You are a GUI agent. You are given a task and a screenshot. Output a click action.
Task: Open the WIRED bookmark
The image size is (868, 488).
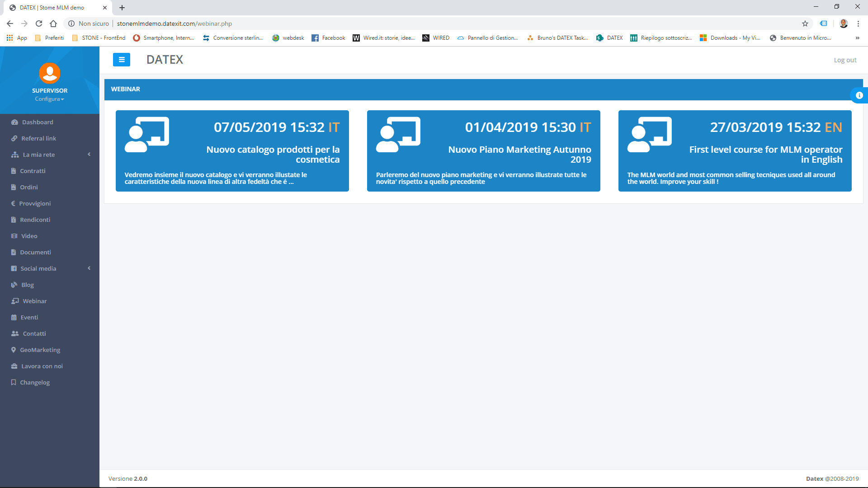point(436,38)
